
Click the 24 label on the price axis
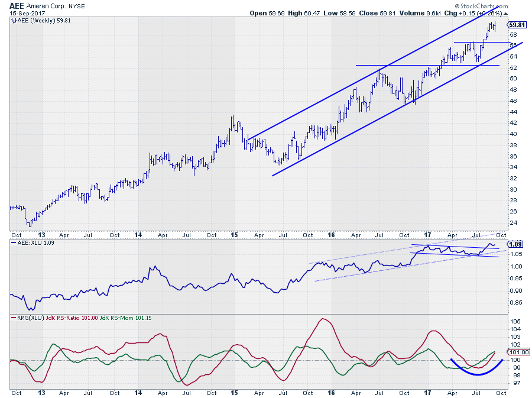[513, 223]
